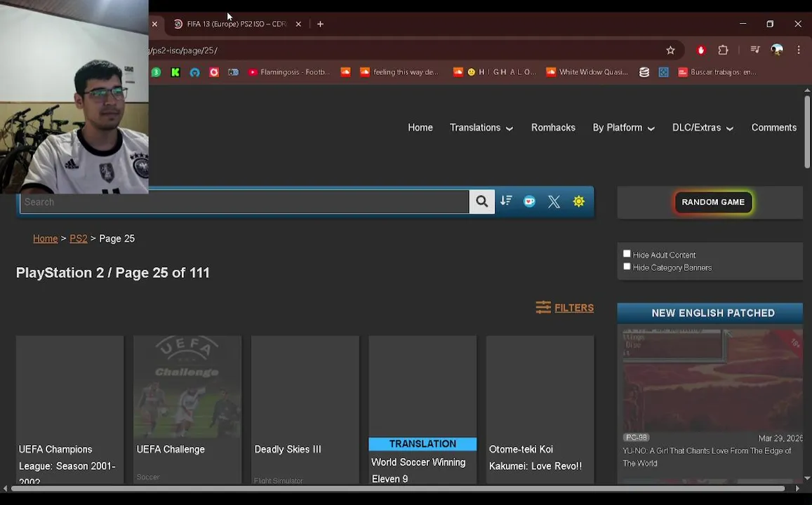Open YU-NO: A Girl That Chants Love title

706,457
